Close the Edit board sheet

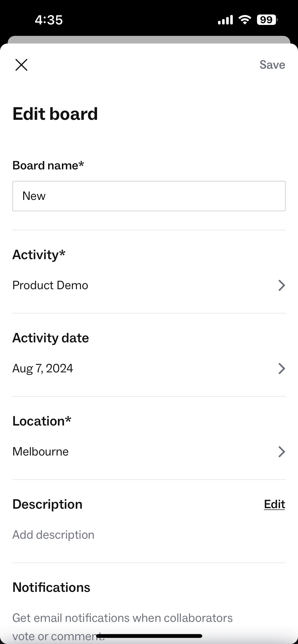(21, 65)
